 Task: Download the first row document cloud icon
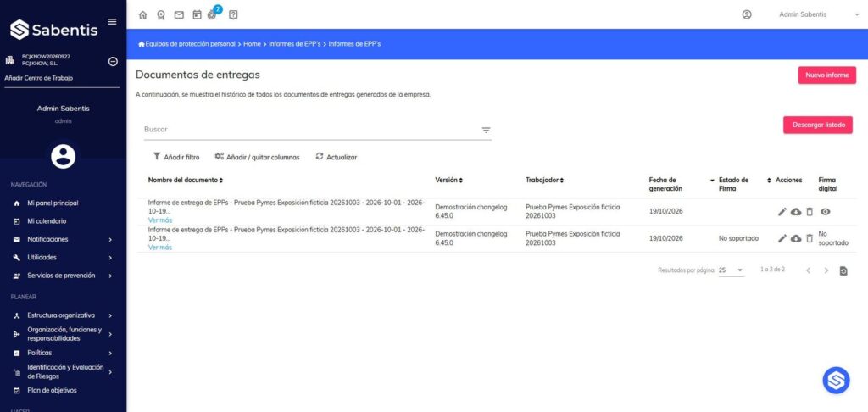point(796,212)
